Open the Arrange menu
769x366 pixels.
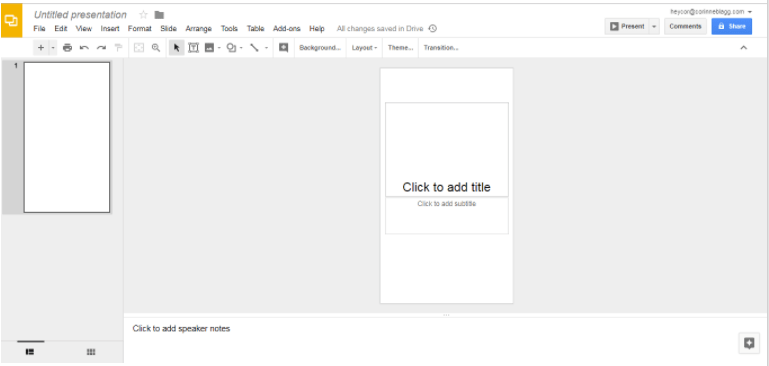199,29
